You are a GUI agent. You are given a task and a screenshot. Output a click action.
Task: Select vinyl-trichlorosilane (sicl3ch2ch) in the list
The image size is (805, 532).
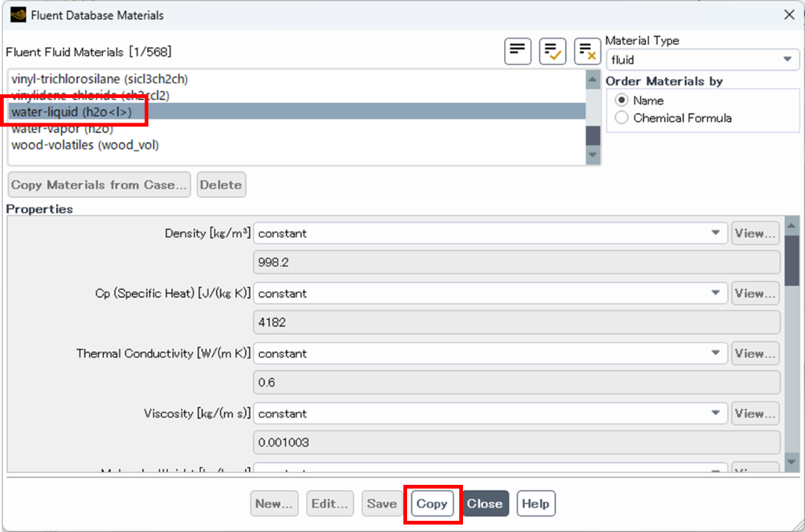[297, 79]
